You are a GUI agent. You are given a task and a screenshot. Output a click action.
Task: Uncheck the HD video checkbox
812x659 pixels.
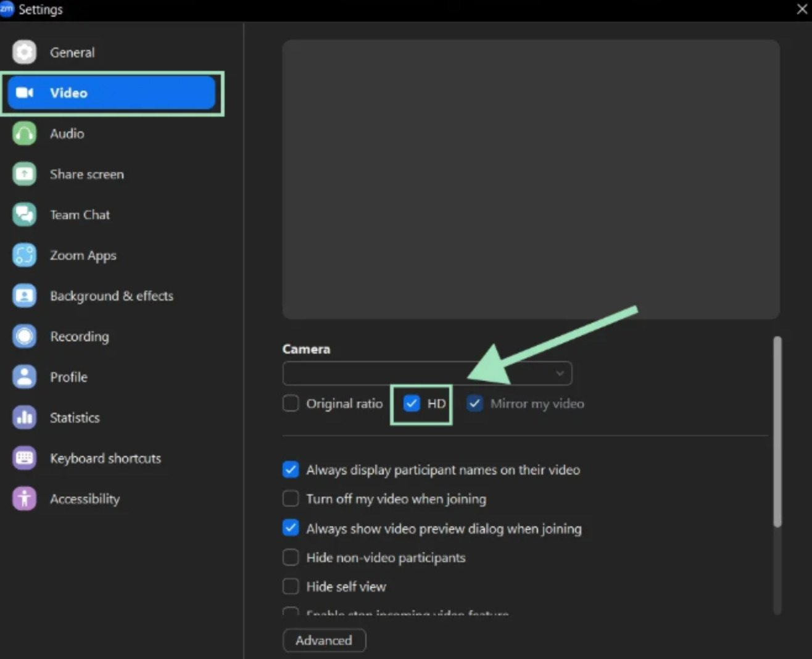tap(411, 403)
